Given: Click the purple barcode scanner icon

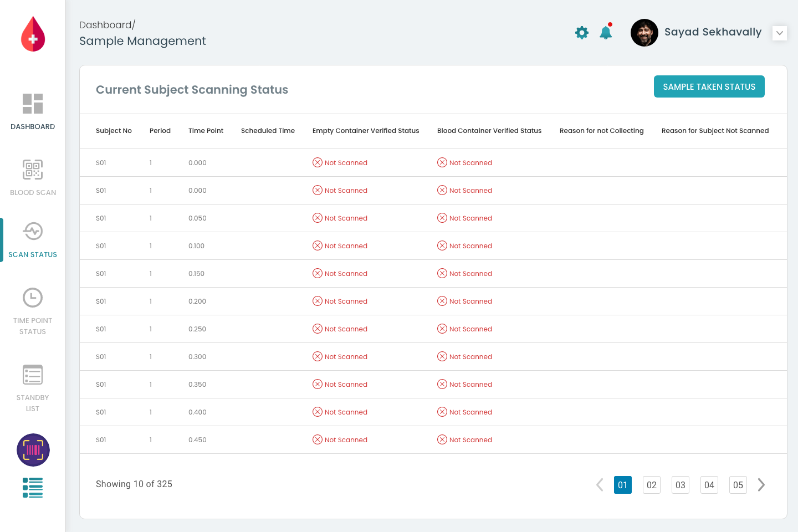Looking at the screenshot, I should click(x=33, y=450).
